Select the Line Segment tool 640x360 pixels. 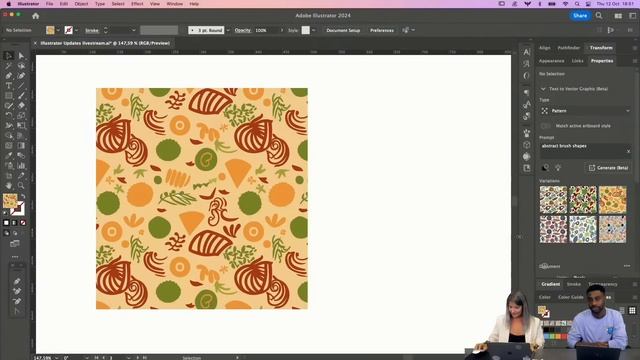pos(21,86)
